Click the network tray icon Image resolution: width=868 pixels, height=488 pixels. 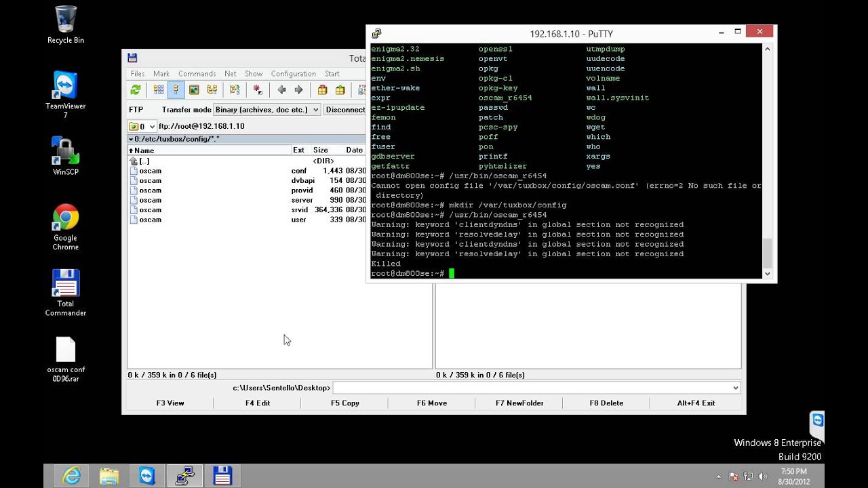748,476
